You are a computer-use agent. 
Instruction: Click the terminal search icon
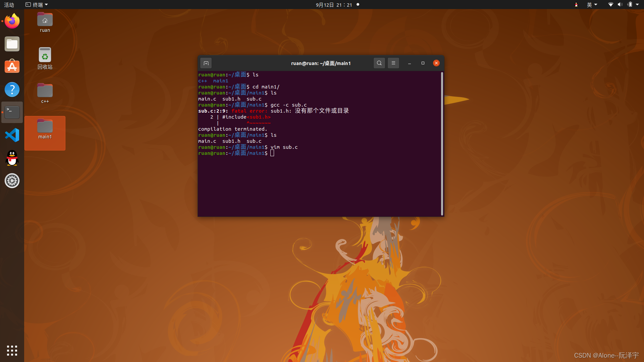click(x=379, y=63)
